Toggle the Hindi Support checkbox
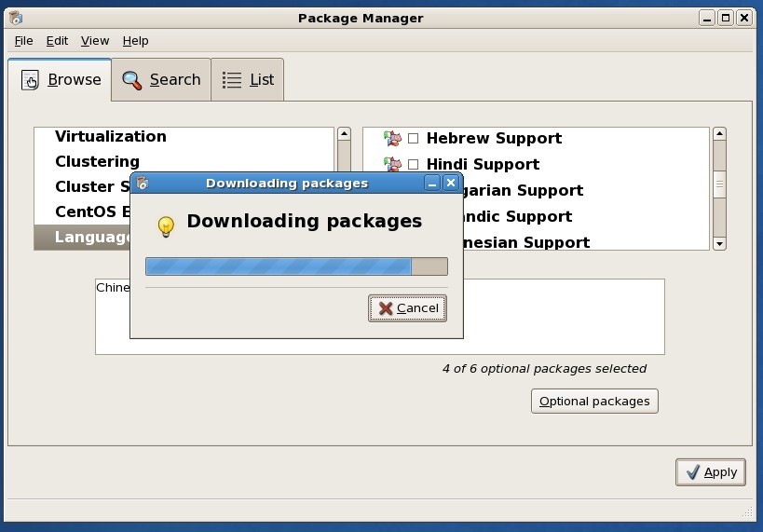This screenshot has width=763, height=532. 413,165
